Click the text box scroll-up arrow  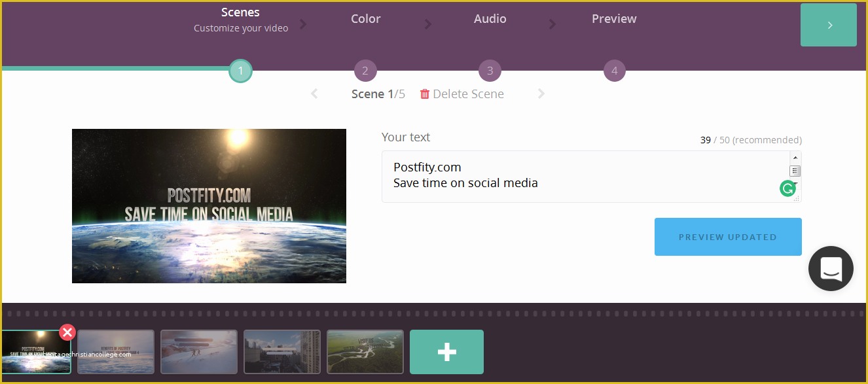click(795, 158)
